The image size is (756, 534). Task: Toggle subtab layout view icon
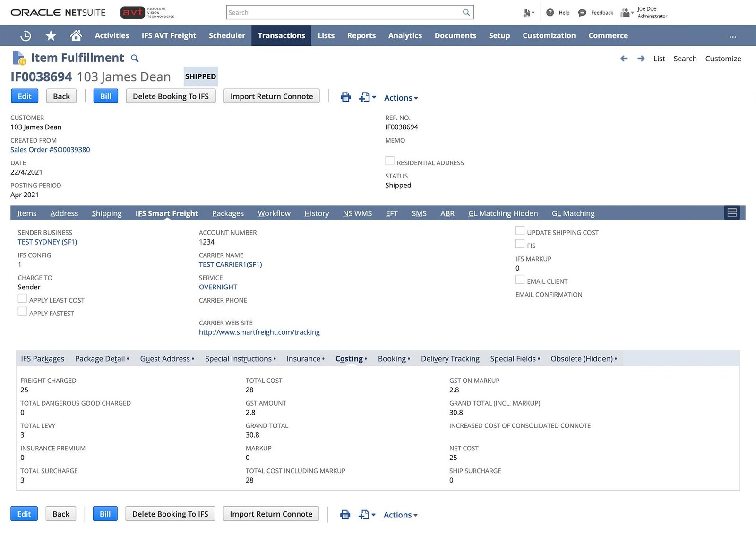732,213
